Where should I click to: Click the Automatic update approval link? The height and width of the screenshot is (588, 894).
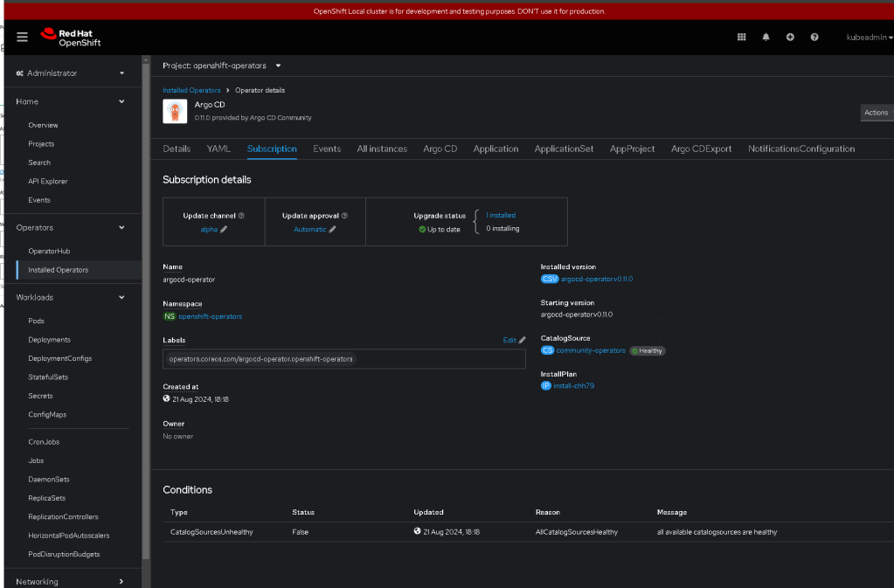[310, 230]
